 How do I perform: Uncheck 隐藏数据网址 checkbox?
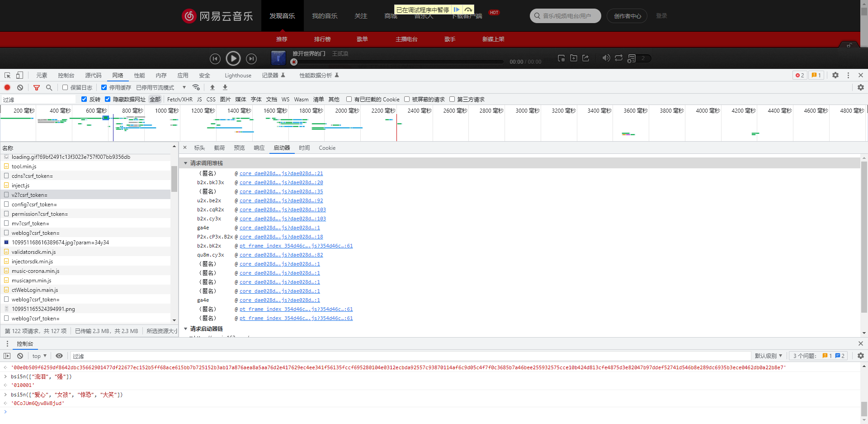[x=108, y=99]
